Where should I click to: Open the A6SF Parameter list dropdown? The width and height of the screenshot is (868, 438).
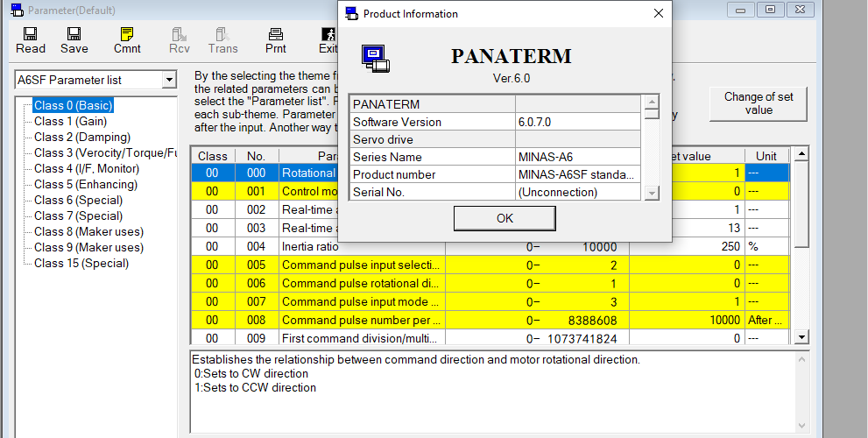(x=168, y=80)
